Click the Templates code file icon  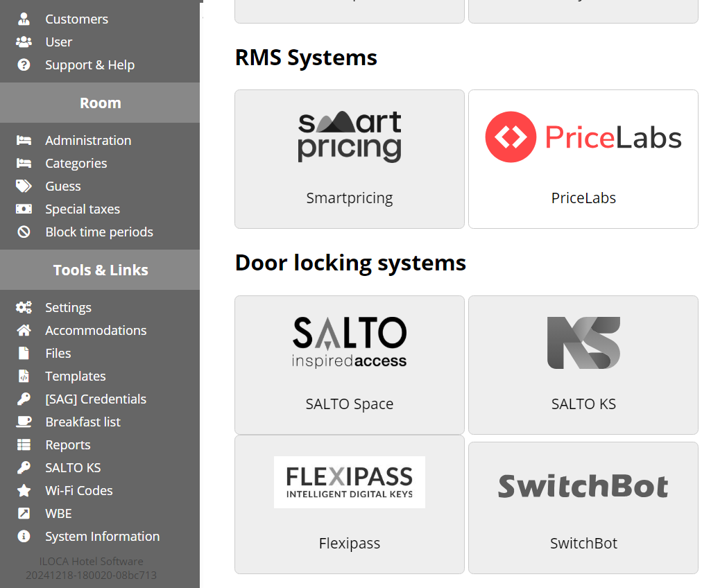[x=24, y=376]
